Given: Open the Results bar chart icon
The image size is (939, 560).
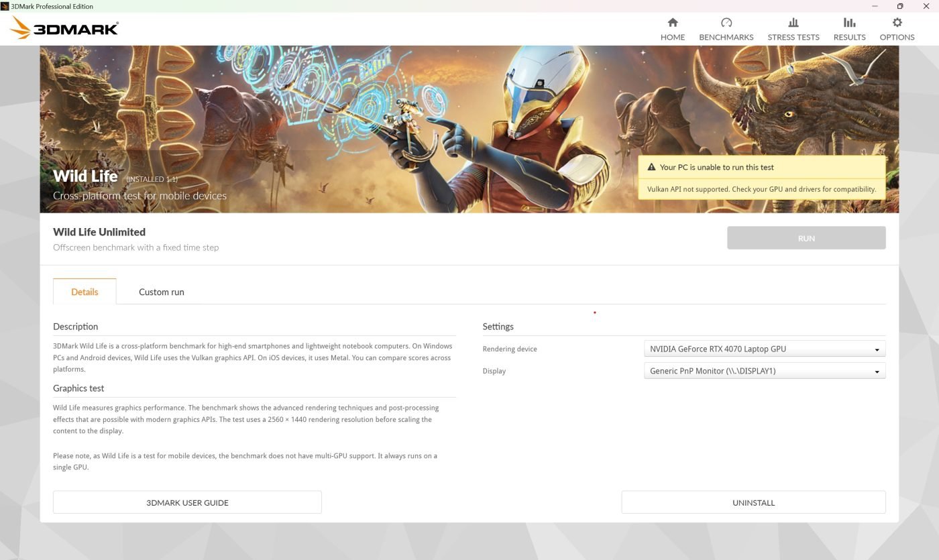Looking at the screenshot, I should coord(850,23).
